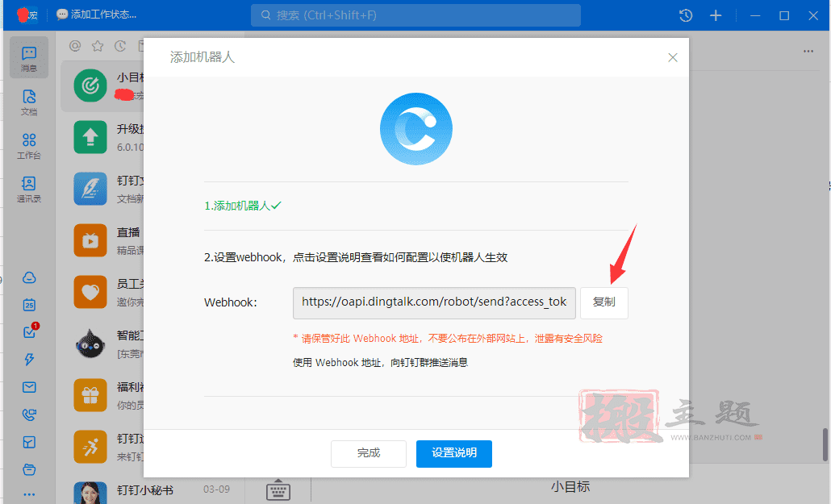This screenshot has width=831, height=504.
Task: Open the folder-box icon near sidebar bottom
Action: click(29, 469)
